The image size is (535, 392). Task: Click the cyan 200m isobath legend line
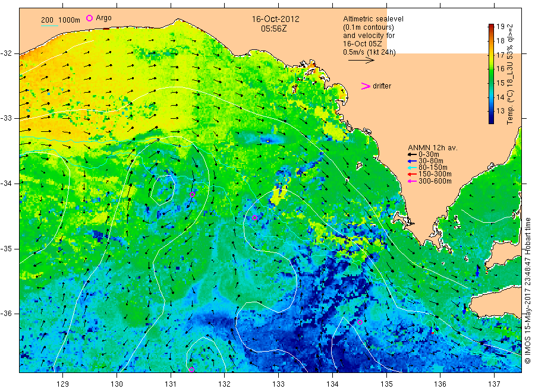49,25
